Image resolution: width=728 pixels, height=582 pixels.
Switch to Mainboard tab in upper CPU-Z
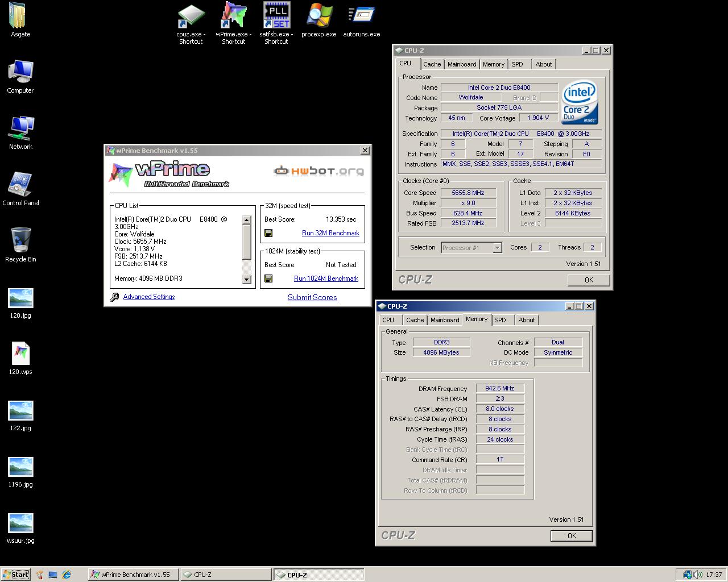pos(462,64)
